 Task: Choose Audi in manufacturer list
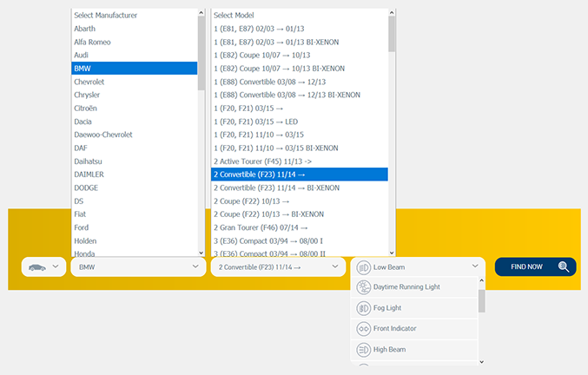pos(135,55)
